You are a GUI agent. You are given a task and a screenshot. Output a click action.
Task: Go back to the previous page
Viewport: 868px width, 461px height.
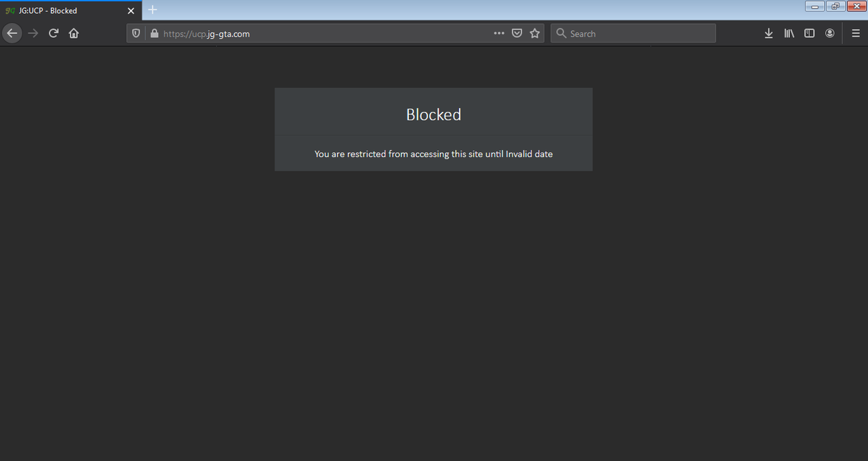12,33
